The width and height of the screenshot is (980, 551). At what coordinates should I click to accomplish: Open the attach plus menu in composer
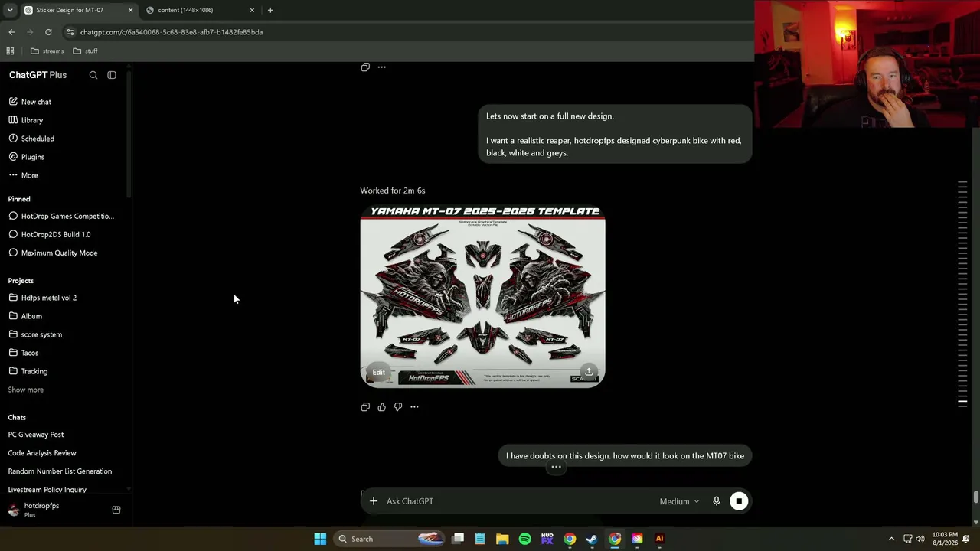[x=374, y=501]
